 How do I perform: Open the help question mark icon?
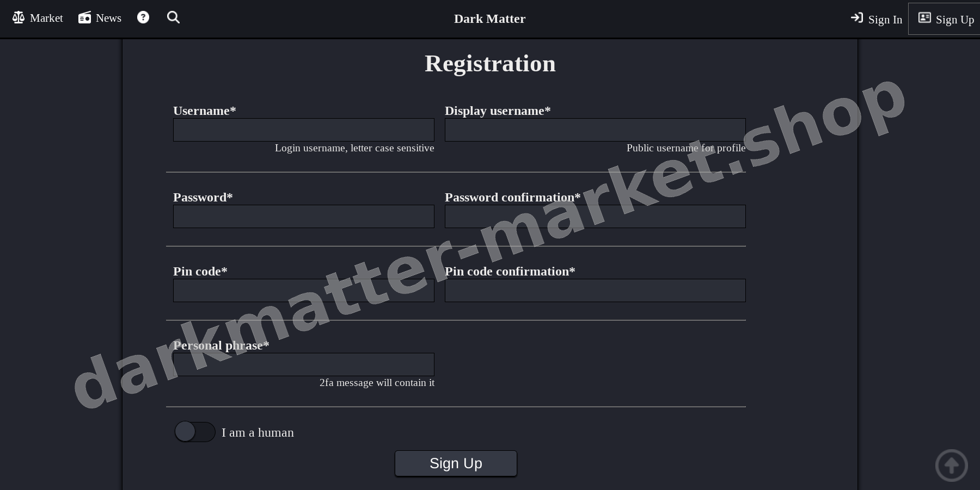(143, 17)
